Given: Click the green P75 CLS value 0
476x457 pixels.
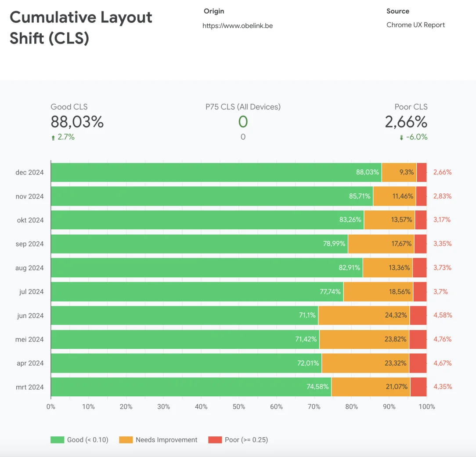Looking at the screenshot, I should [x=243, y=122].
